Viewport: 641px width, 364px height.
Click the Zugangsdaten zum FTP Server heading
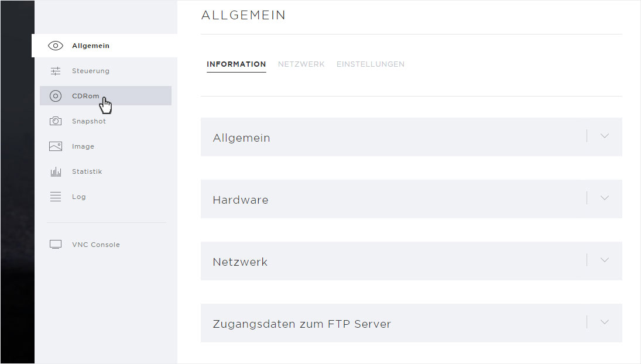(301, 324)
